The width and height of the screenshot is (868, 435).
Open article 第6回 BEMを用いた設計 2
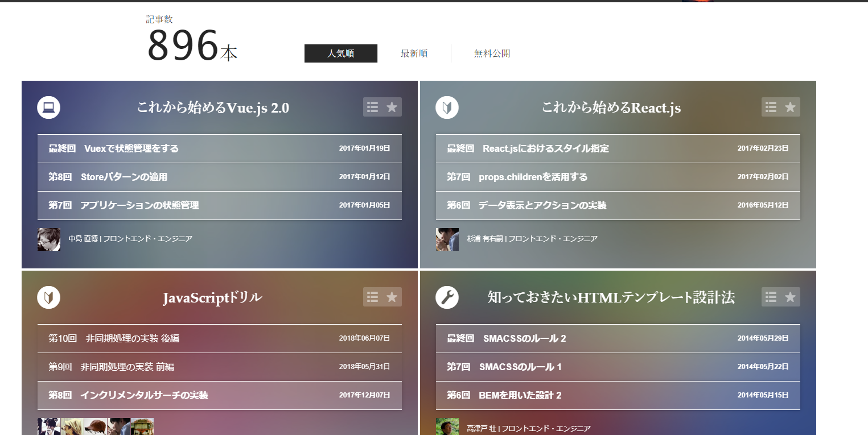coord(618,395)
